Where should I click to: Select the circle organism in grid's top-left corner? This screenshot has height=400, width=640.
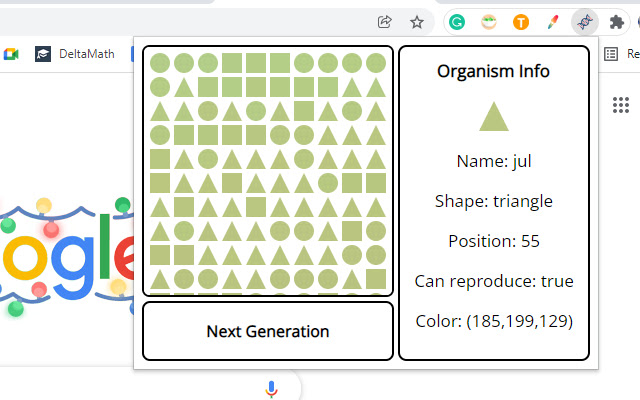tap(160, 63)
